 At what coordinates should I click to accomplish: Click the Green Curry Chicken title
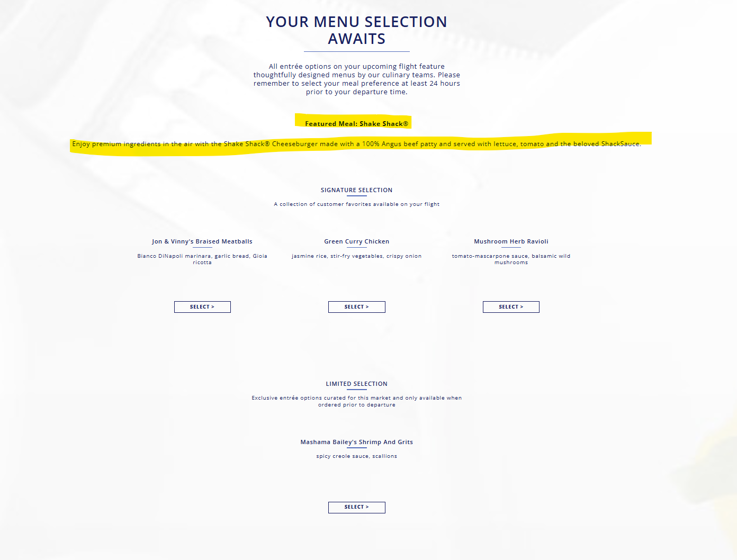[356, 241]
